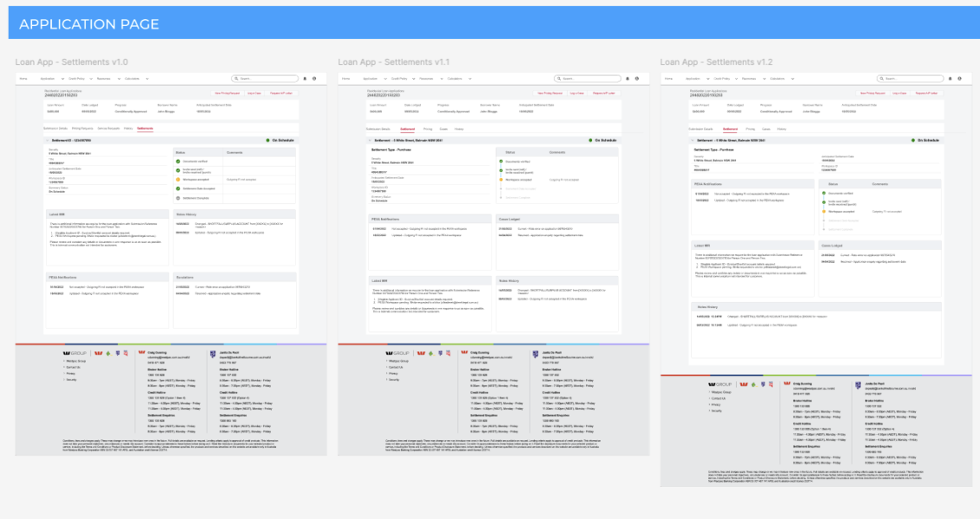Switch to the Submission Details tab in v1.2

[700, 129]
